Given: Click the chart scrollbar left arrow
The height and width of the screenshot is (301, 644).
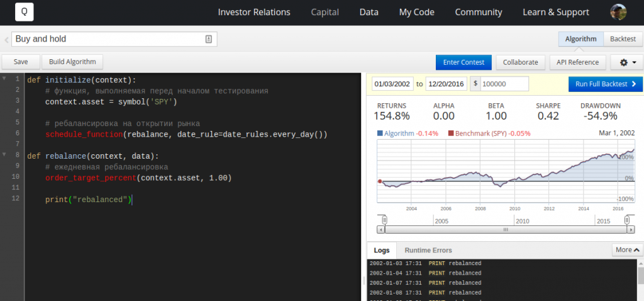Looking at the screenshot, I should 381,230.
